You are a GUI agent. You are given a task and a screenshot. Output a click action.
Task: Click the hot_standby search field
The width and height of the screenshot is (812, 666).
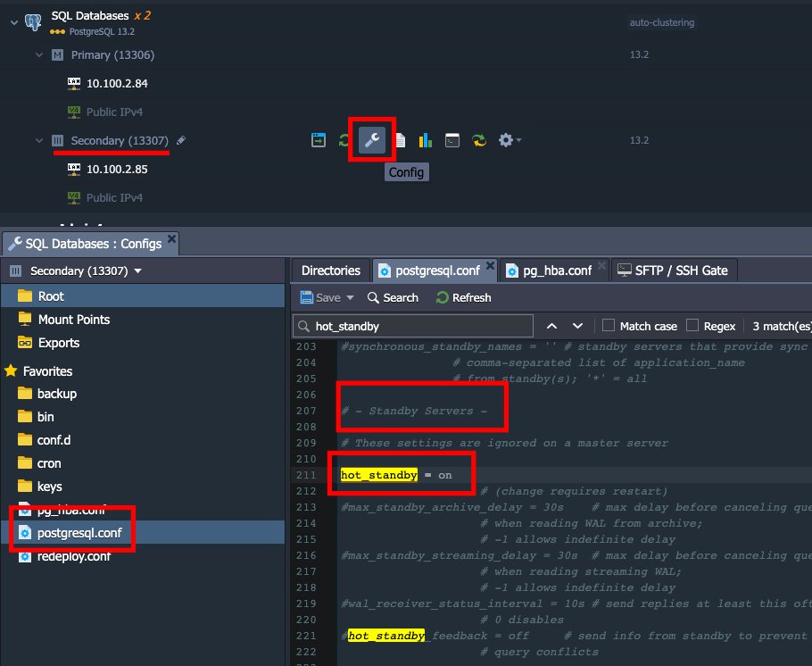tap(413, 326)
